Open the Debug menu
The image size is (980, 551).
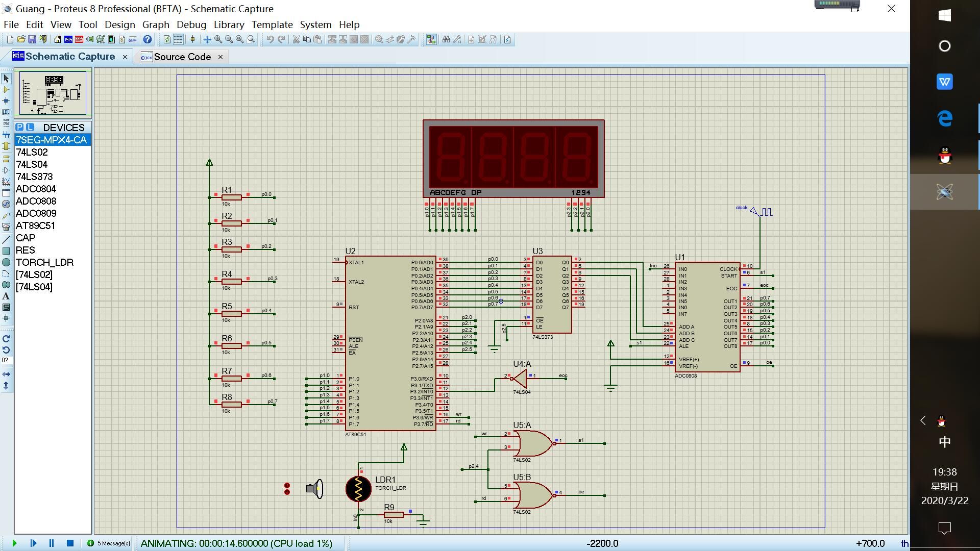click(x=191, y=24)
